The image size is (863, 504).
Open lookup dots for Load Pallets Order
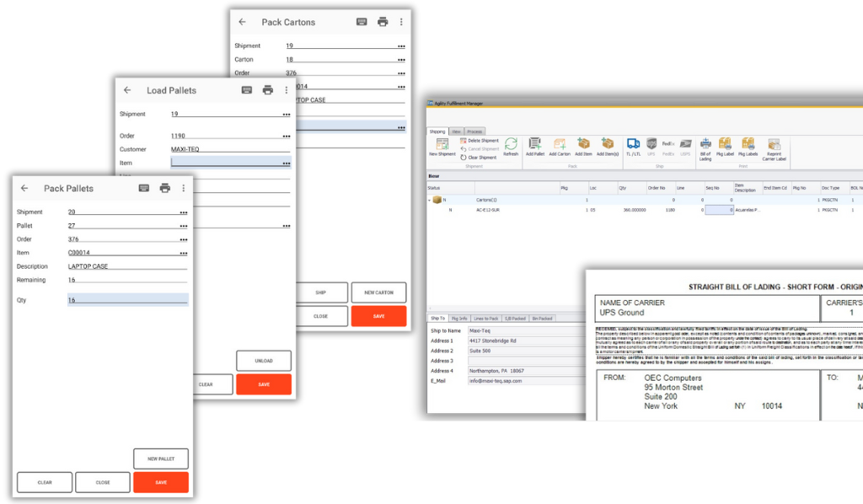coord(286,136)
